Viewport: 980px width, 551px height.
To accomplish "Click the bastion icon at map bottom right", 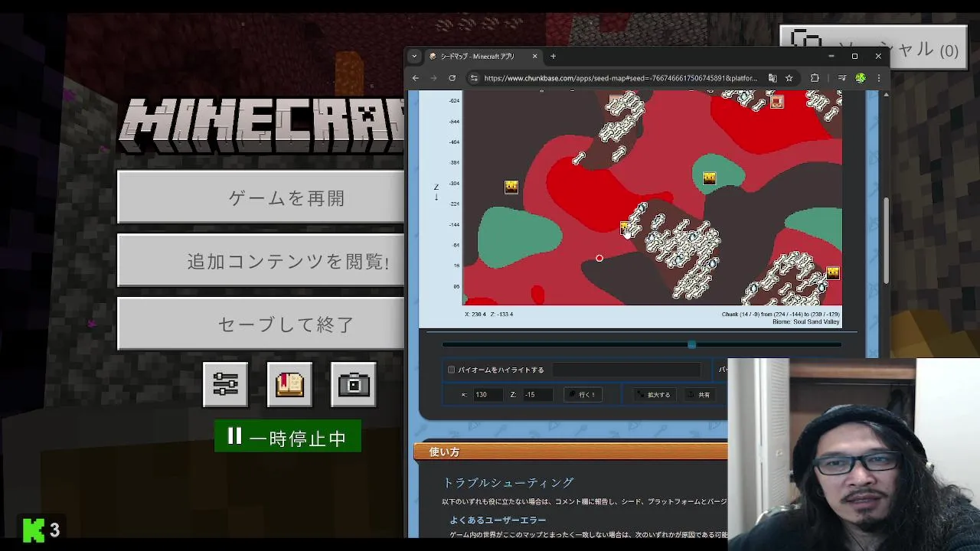I will click(833, 272).
